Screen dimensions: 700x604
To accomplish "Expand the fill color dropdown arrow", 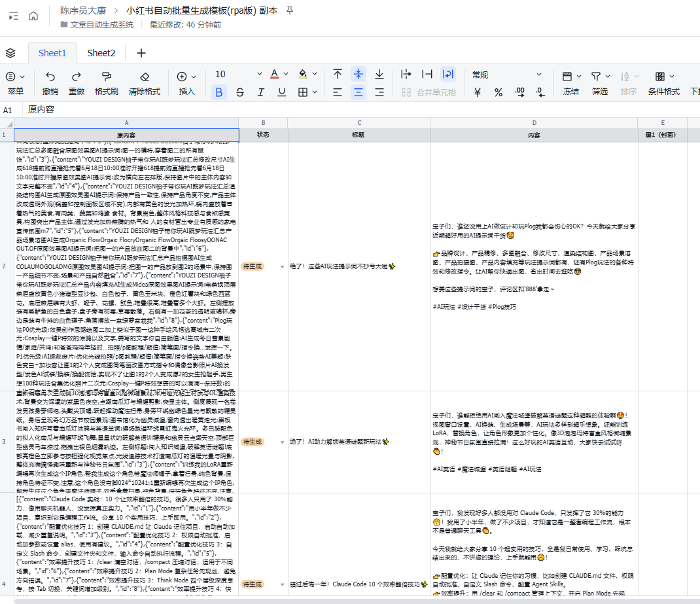I will tap(315, 74).
